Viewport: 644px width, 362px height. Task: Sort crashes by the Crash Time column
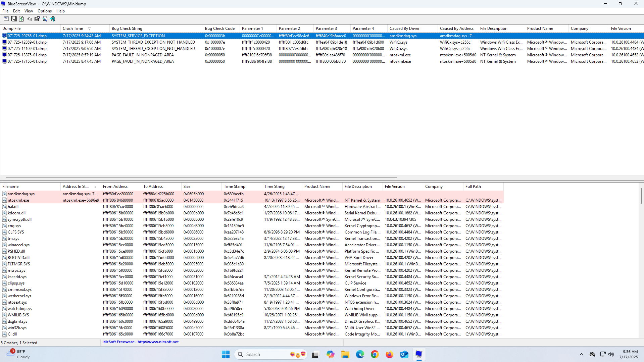coord(73,29)
